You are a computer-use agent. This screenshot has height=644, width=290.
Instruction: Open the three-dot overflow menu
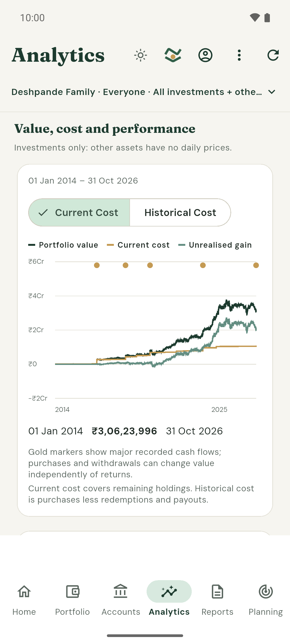(239, 55)
